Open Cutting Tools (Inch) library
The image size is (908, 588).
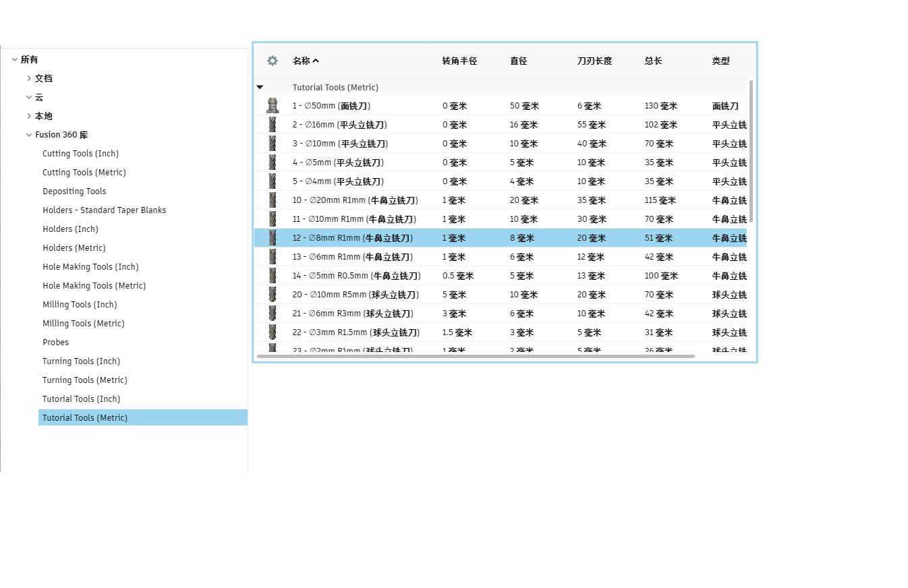[x=80, y=154]
